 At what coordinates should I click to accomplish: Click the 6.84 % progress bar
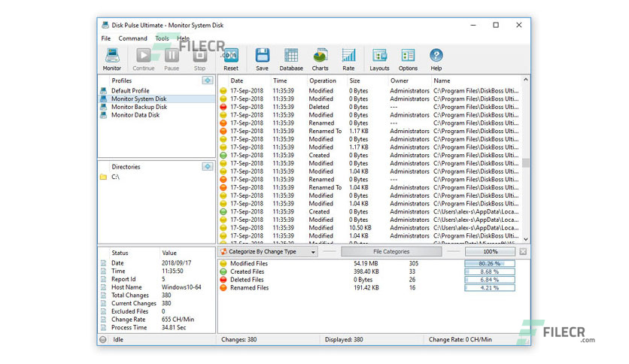pos(490,280)
